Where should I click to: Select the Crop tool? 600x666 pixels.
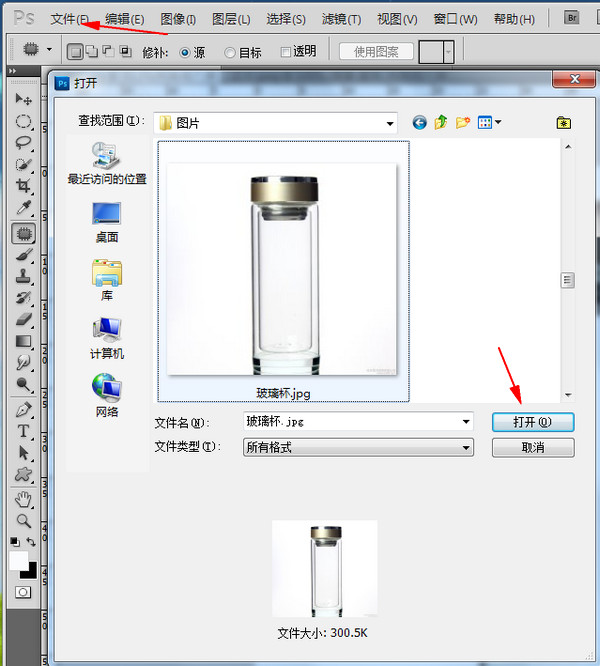click(23, 186)
